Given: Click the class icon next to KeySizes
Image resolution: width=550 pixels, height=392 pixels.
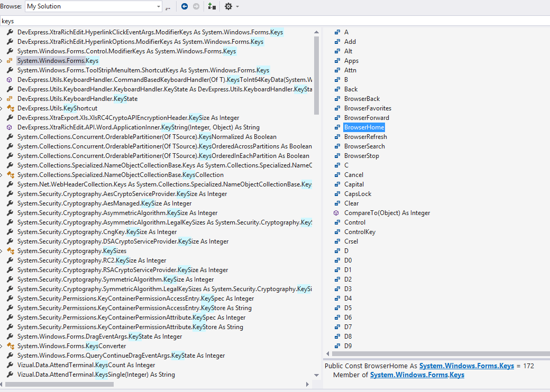Looking at the screenshot, I should [x=11, y=251].
